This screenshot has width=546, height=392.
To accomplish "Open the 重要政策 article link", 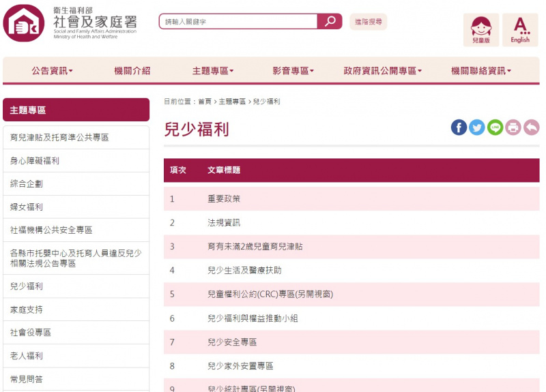I will 224,199.
